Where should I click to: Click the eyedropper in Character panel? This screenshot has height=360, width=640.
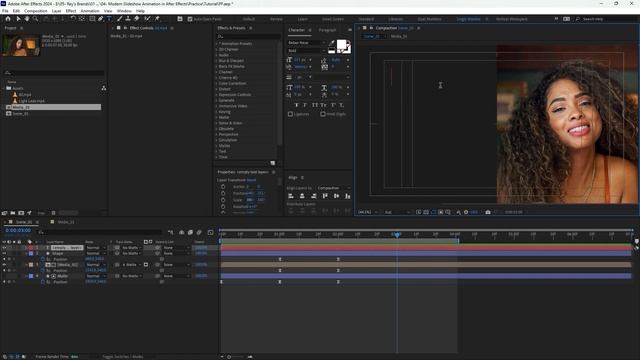click(332, 43)
